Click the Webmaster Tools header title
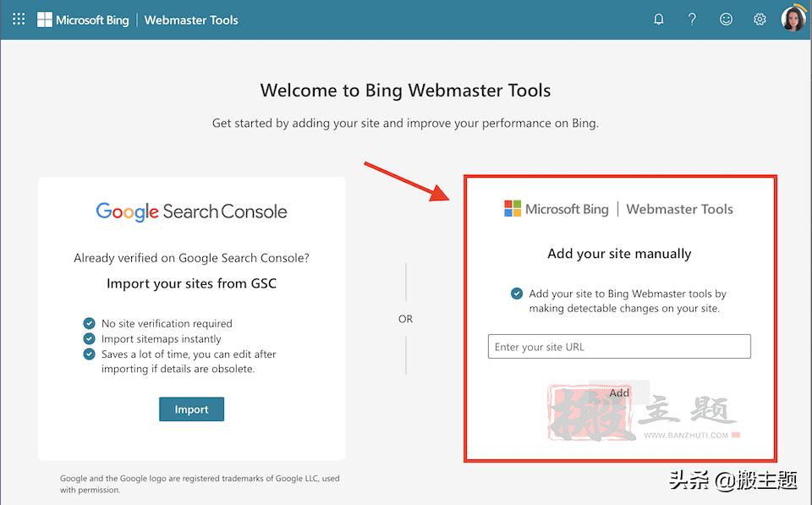This screenshot has width=812, height=505. coord(191,19)
